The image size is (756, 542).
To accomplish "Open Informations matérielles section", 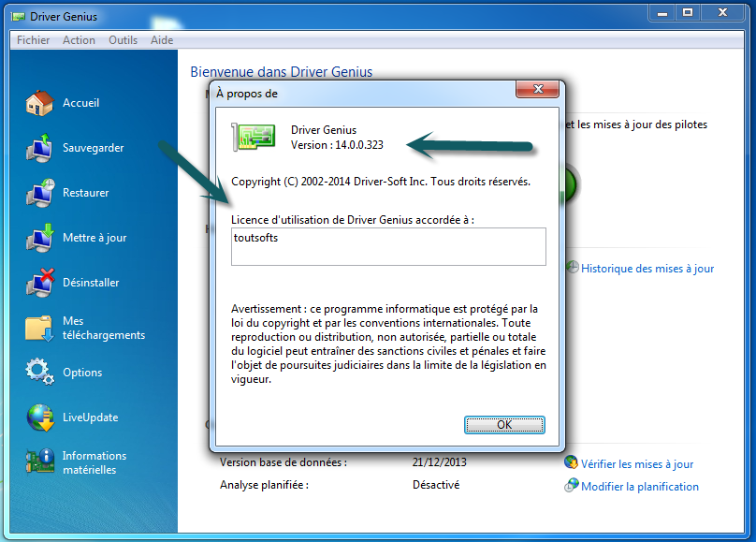I will [x=94, y=462].
